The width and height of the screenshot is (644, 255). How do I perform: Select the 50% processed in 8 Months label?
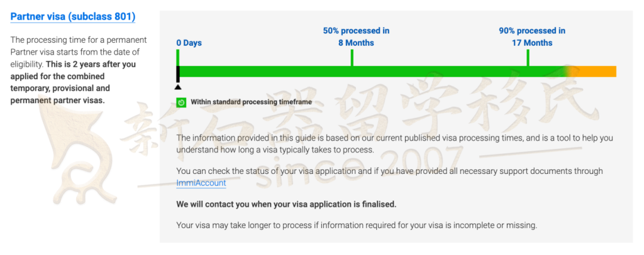(356, 36)
